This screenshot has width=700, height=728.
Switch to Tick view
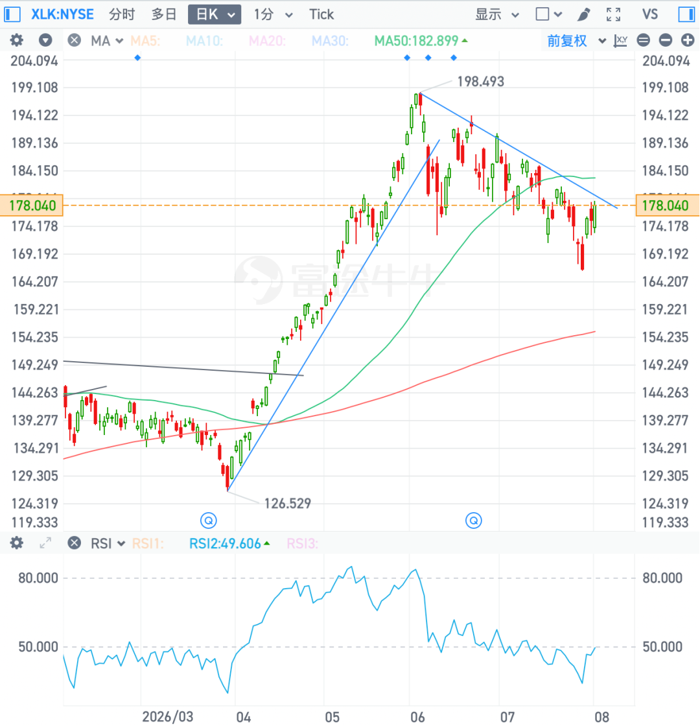coord(321,14)
